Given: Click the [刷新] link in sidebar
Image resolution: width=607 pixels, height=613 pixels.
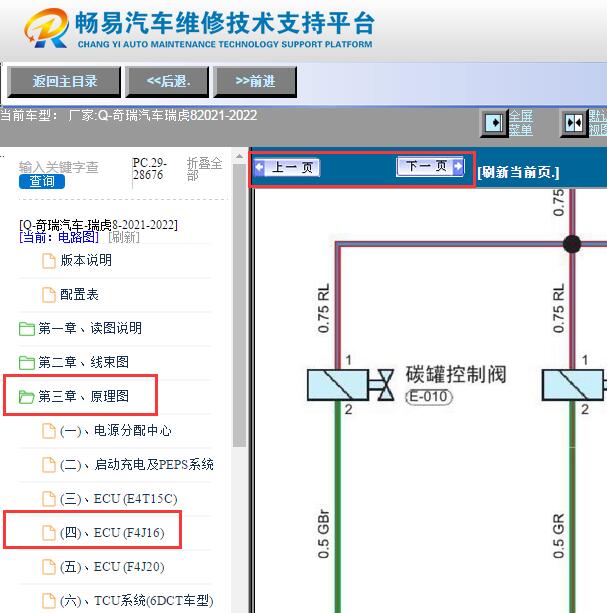Looking at the screenshot, I should tap(124, 237).
